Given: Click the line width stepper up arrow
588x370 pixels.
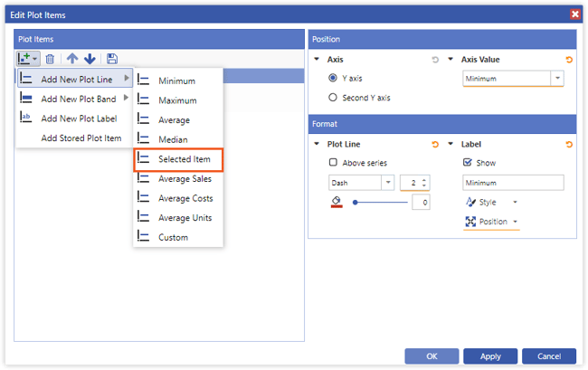Looking at the screenshot, I should (424, 180).
